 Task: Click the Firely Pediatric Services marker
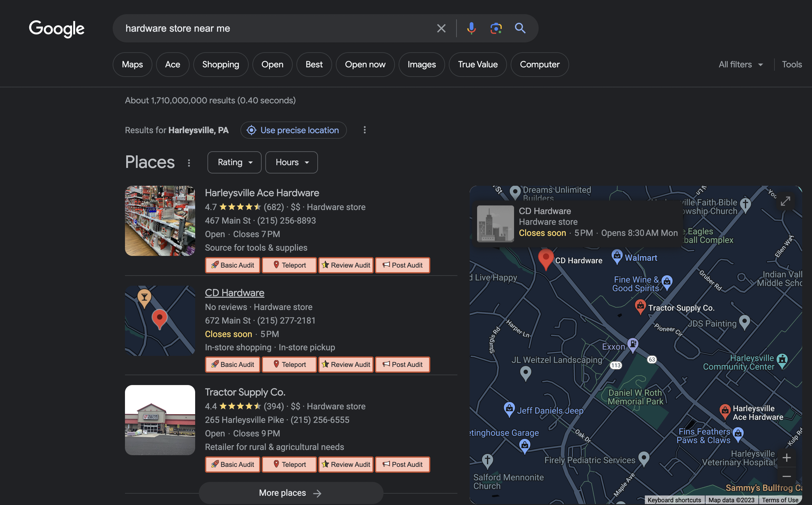pos(644,459)
